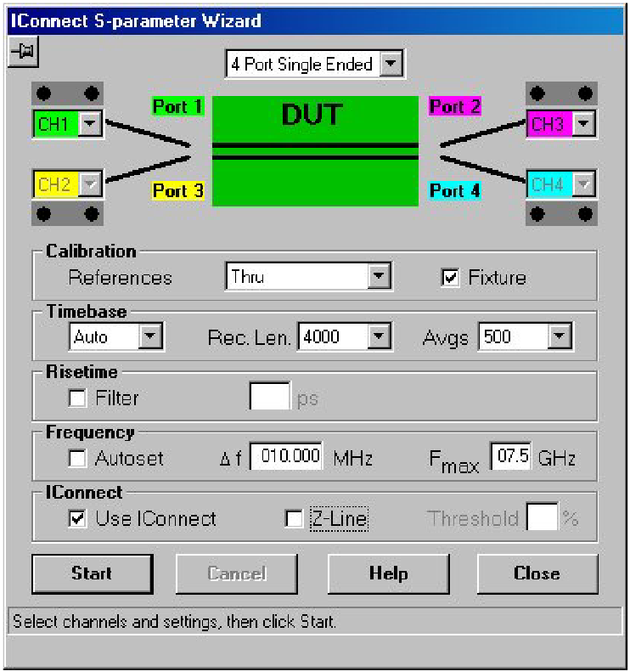Click the cyan Port 4 label
Screen dimensions: 630x672
pos(455,190)
